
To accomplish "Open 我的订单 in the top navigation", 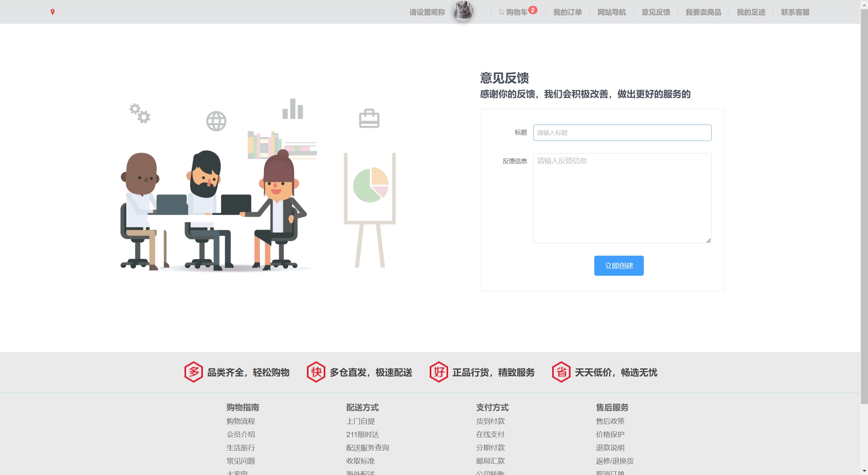I will tap(567, 12).
